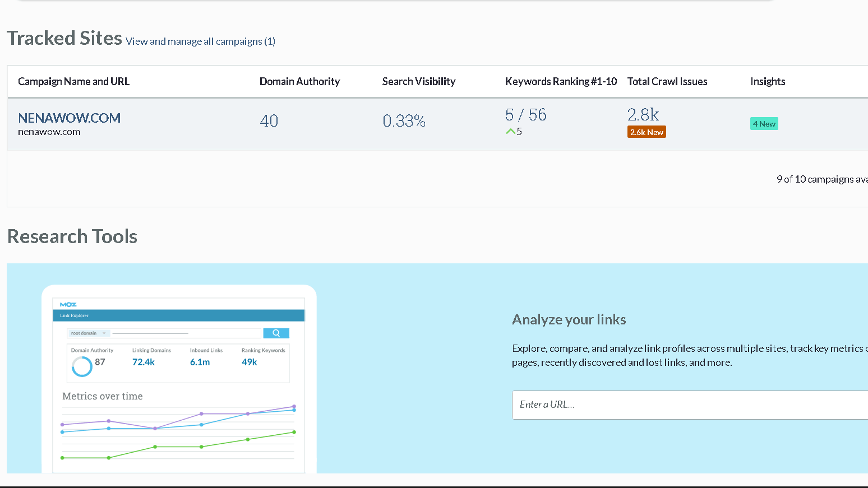
Task: Click the Link Explorer preview thumbnail
Action: (179, 379)
